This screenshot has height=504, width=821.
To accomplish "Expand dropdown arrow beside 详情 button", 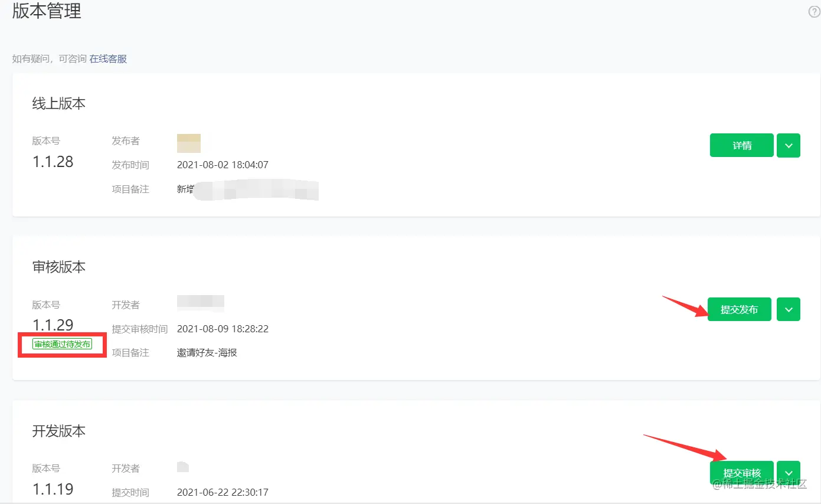I will 789,145.
